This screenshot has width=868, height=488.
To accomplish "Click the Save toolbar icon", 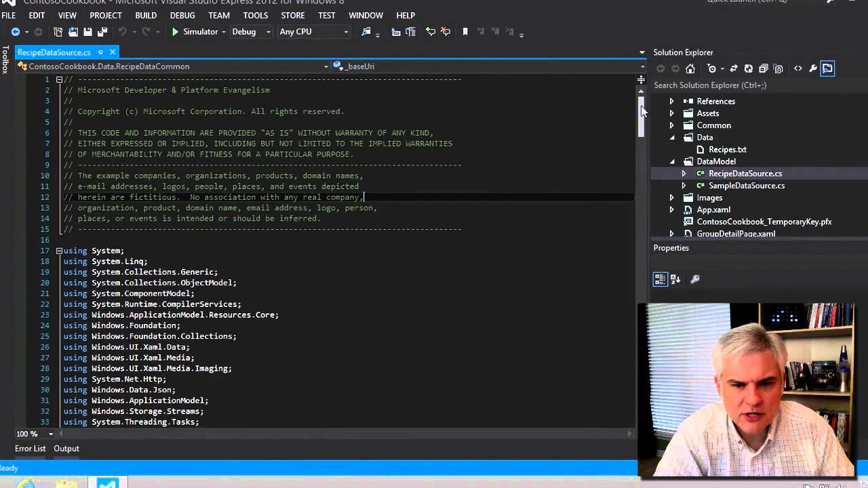I will [87, 32].
